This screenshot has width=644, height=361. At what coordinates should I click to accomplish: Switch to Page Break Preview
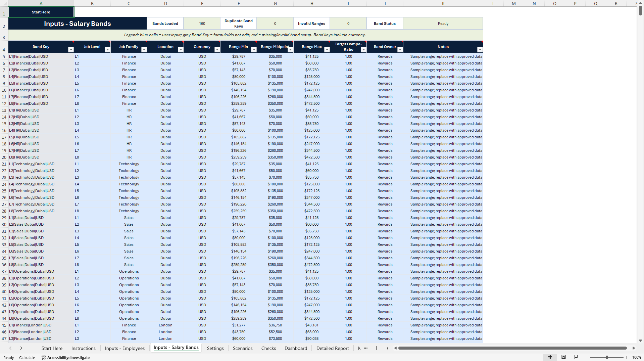coord(577,357)
